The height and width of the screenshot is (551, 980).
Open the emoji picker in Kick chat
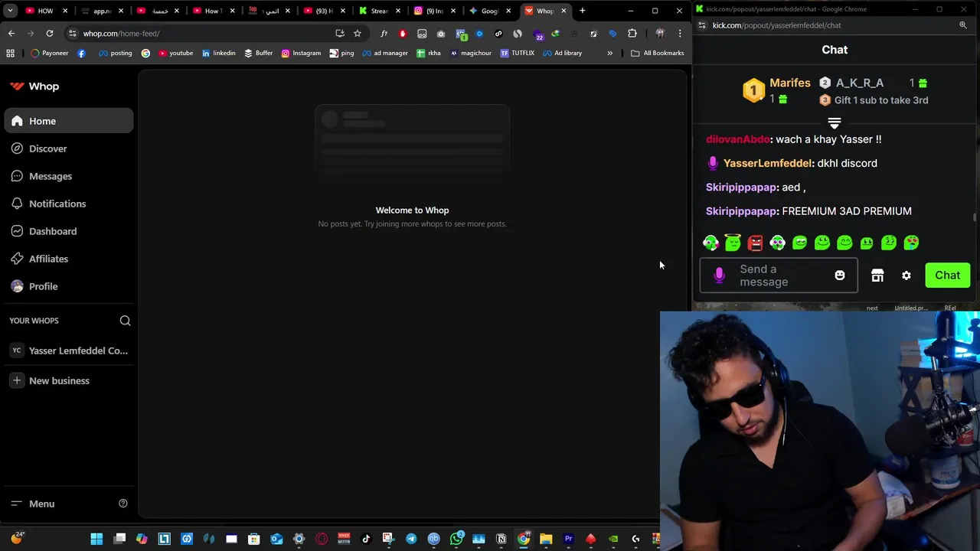tap(840, 275)
